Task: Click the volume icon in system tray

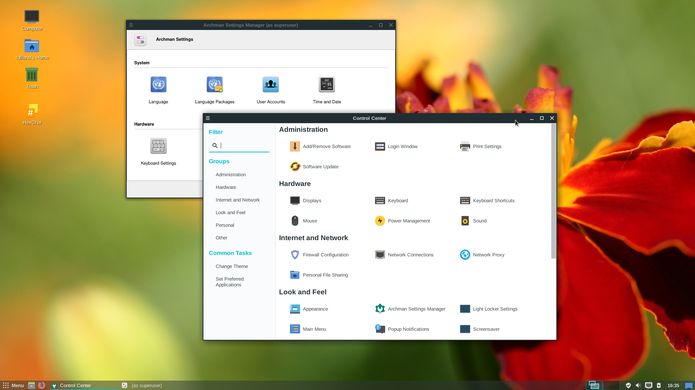Action: pyautogui.click(x=638, y=386)
